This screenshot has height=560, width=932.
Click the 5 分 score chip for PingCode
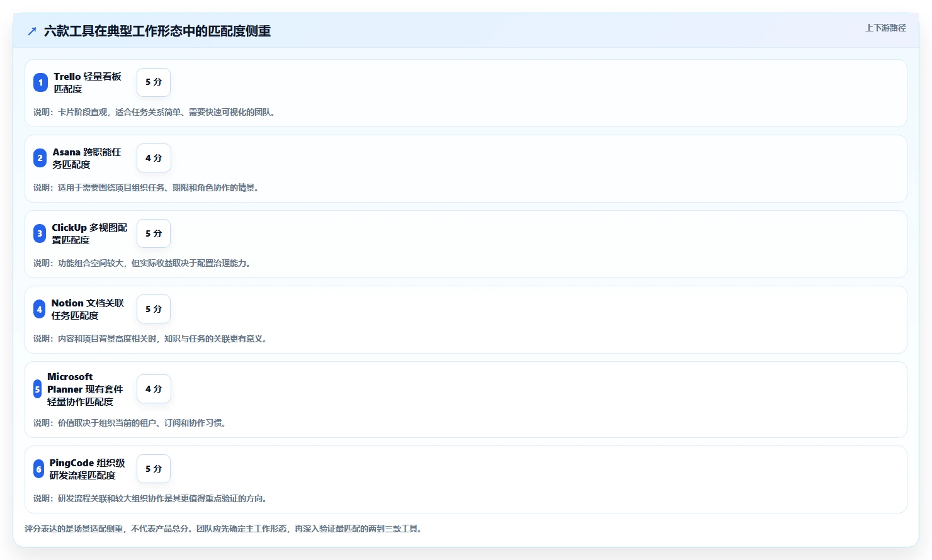click(154, 469)
